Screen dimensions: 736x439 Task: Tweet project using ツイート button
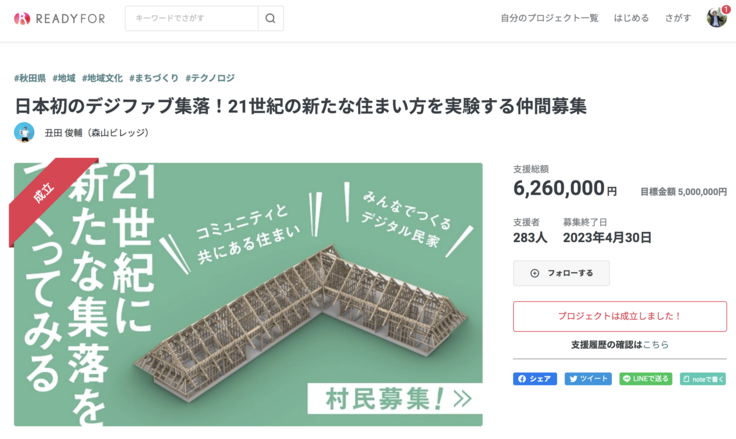tap(588, 379)
